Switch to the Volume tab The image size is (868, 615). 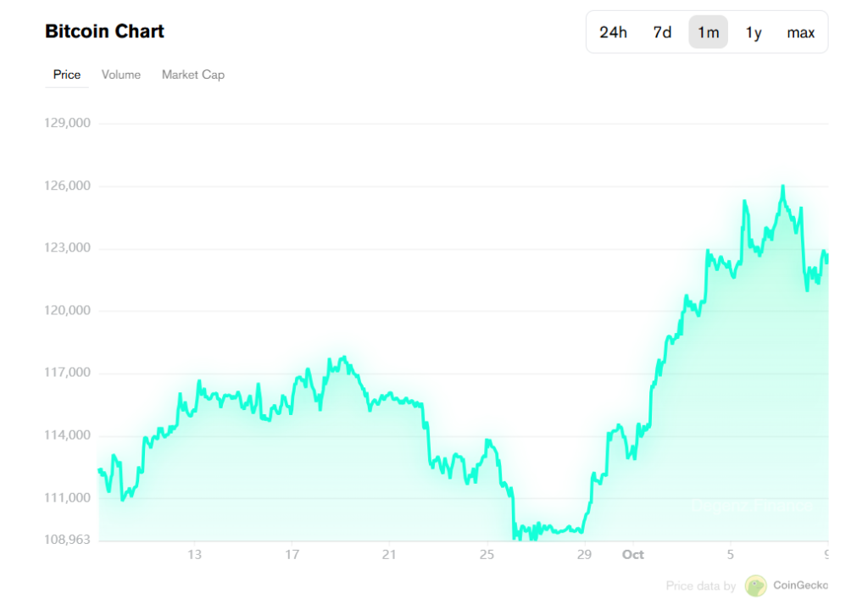coord(121,75)
